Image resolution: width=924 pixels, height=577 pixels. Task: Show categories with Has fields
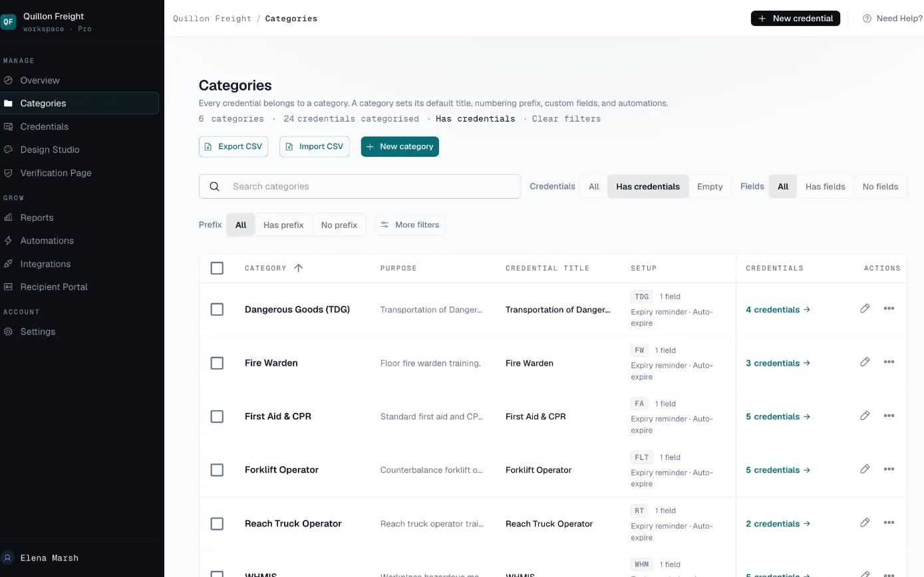pos(825,187)
